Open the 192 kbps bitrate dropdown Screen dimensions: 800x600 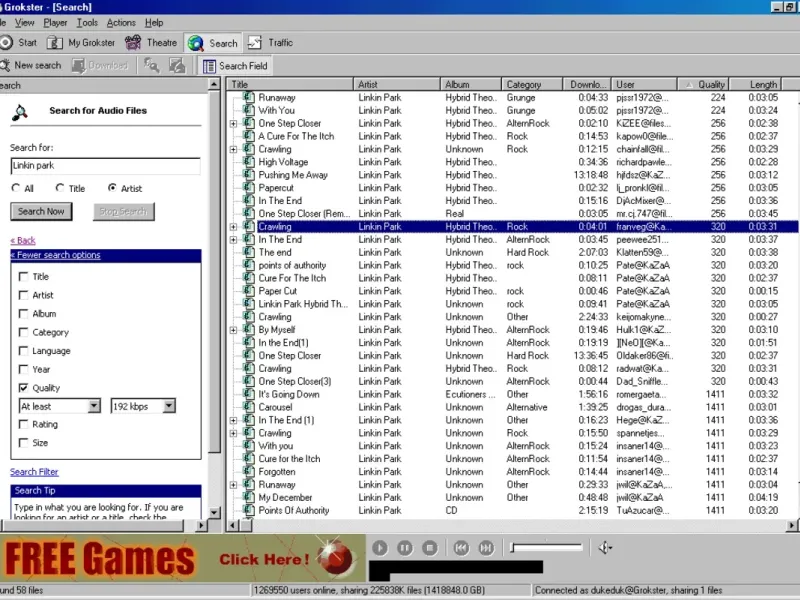point(169,406)
